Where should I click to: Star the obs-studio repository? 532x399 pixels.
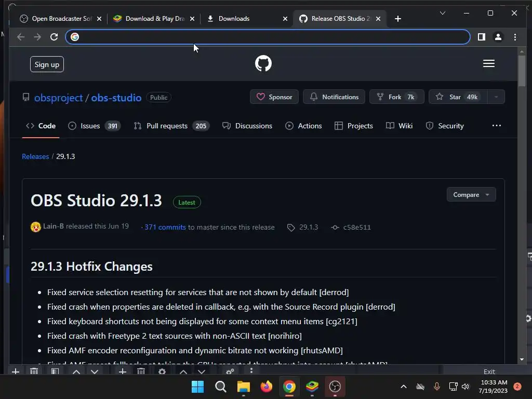458,97
